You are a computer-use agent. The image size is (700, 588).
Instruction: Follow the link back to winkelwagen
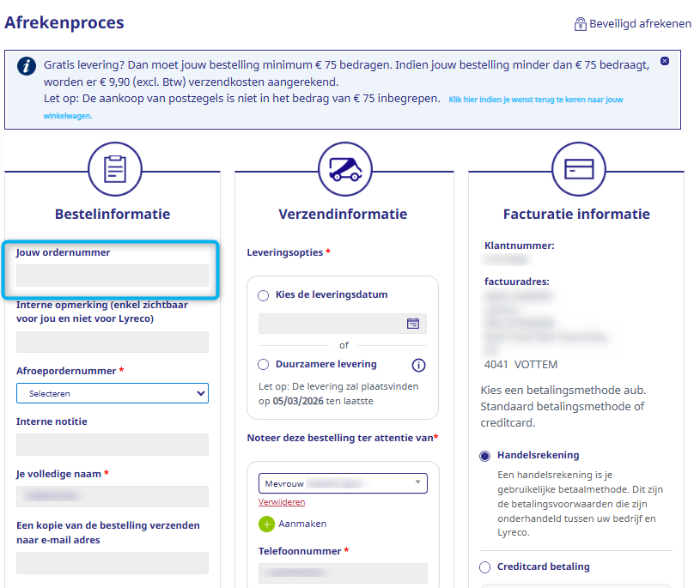[x=535, y=100]
